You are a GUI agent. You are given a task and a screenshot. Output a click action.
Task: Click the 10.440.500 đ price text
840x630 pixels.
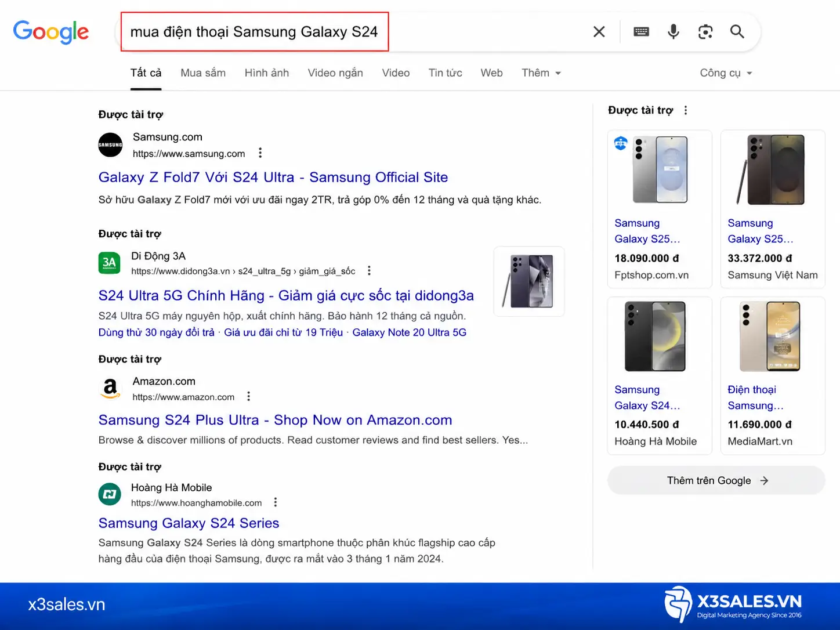pos(647,425)
